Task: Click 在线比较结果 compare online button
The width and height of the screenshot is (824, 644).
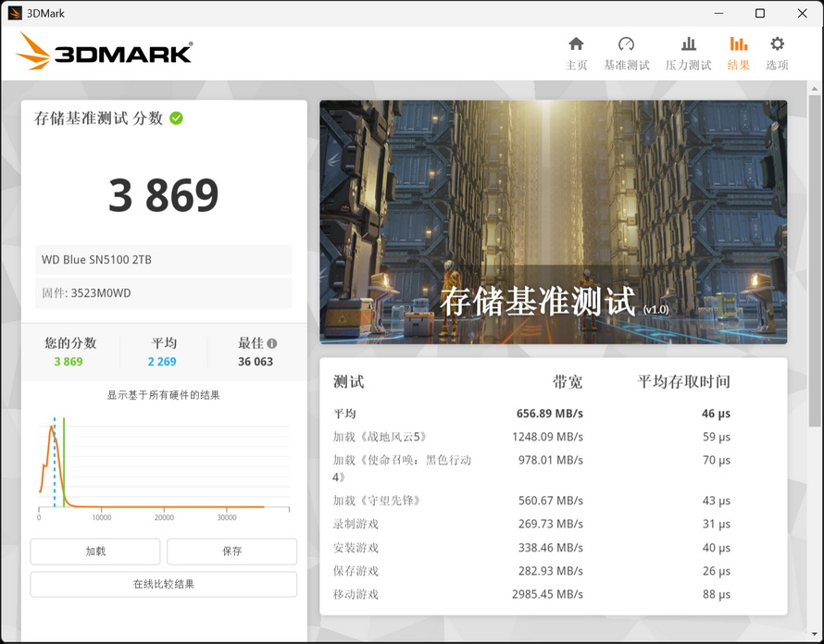Action: coord(164,585)
